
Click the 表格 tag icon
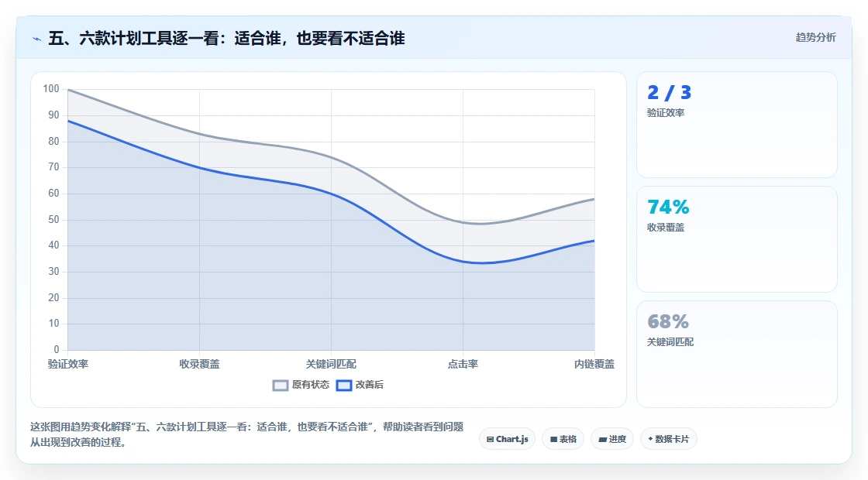tap(553, 439)
